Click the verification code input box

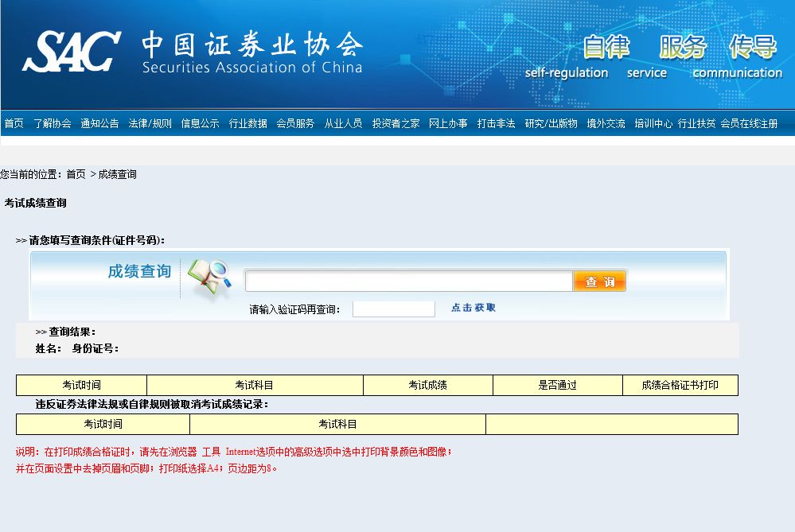(393, 308)
